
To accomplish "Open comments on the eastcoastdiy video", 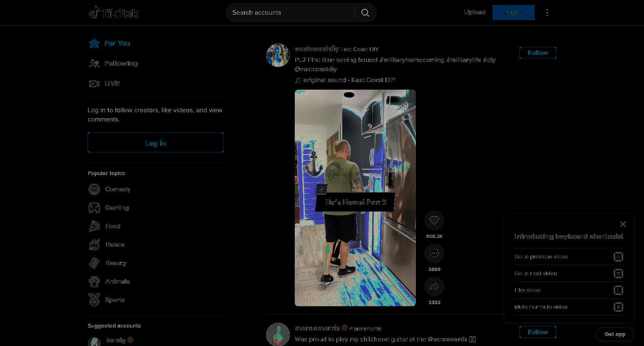I will 434,253.
